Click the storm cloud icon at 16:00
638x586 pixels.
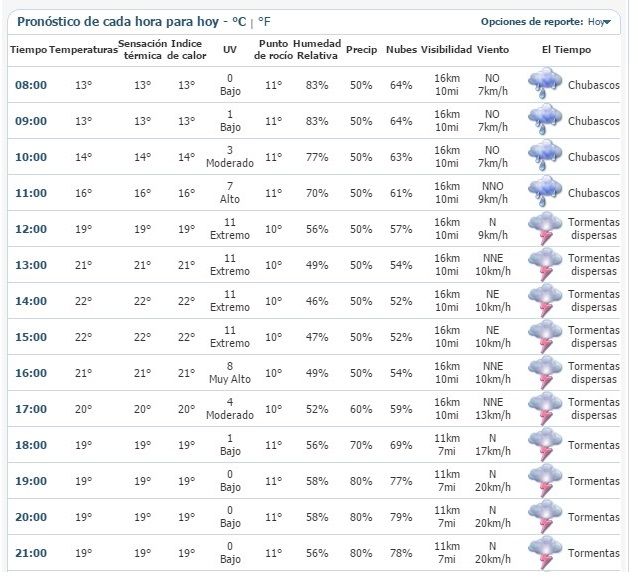pos(545,372)
